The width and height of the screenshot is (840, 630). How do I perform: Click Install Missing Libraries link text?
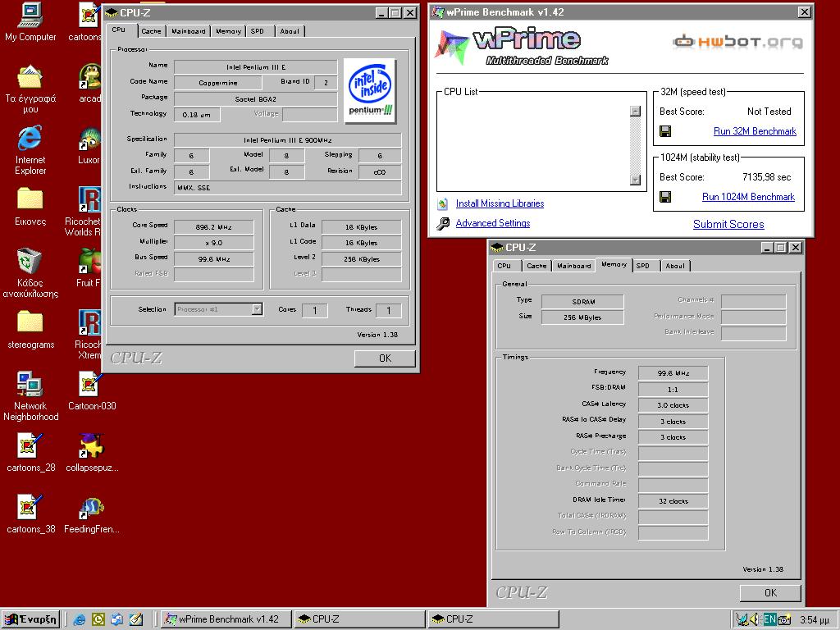[x=500, y=203]
